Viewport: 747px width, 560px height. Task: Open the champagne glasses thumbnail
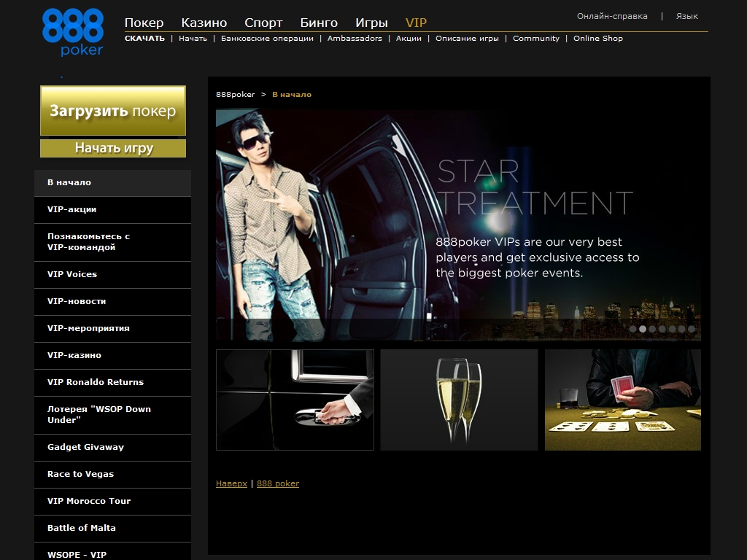459,400
